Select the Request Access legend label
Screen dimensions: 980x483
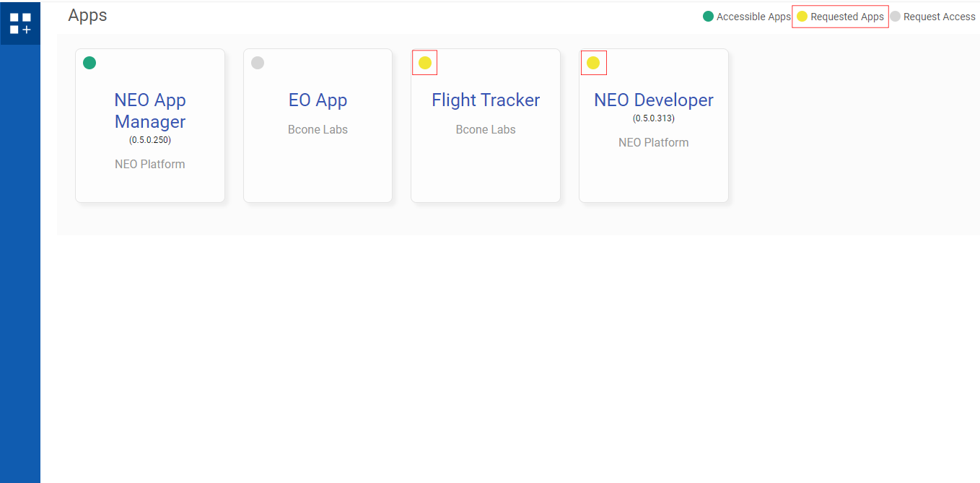[940, 17]
